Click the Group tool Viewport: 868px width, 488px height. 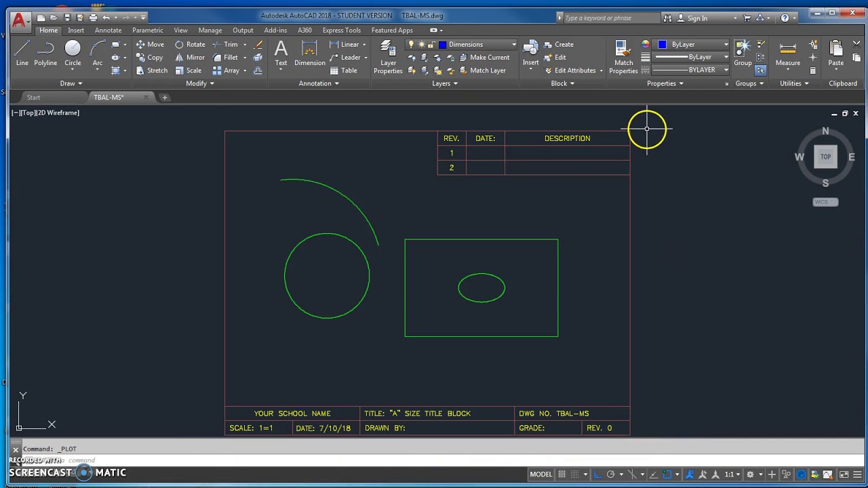point(743,53)
